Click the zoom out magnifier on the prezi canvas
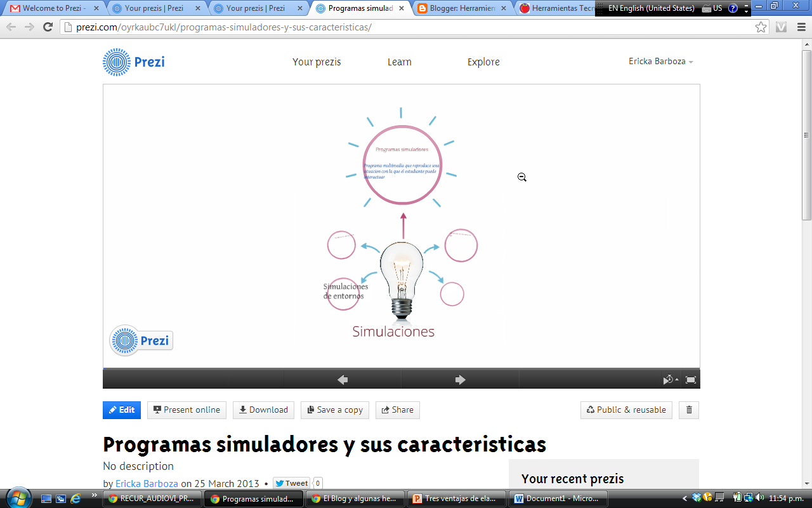This screenshot has width=812, height=508. point(521,178)
